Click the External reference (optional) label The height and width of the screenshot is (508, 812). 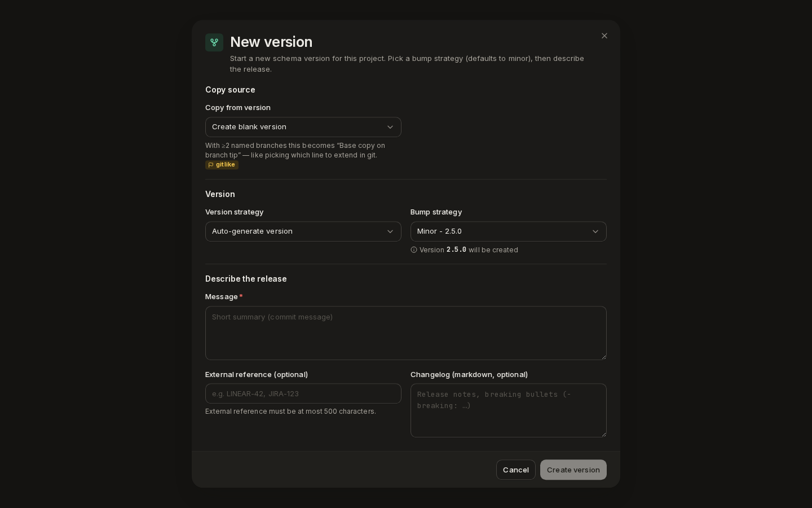pos(257,375)
